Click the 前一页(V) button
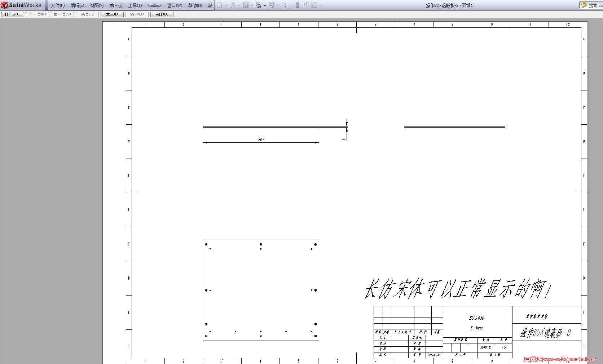The height and width of the screenshot is (364, 603). tap(62, 14)
